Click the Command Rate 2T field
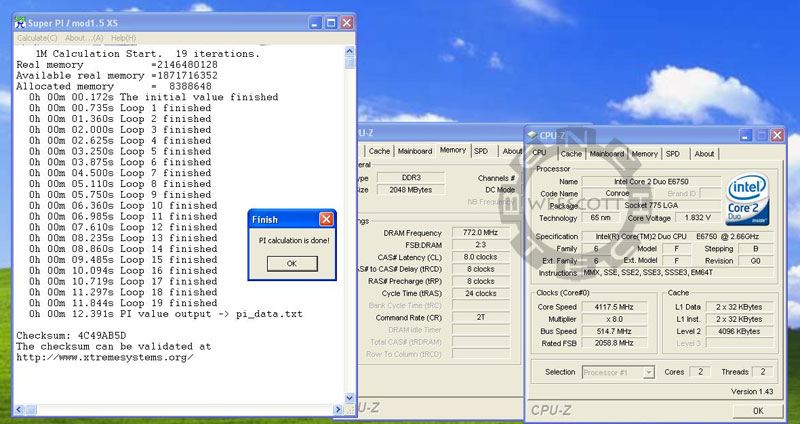 point(481,317)
